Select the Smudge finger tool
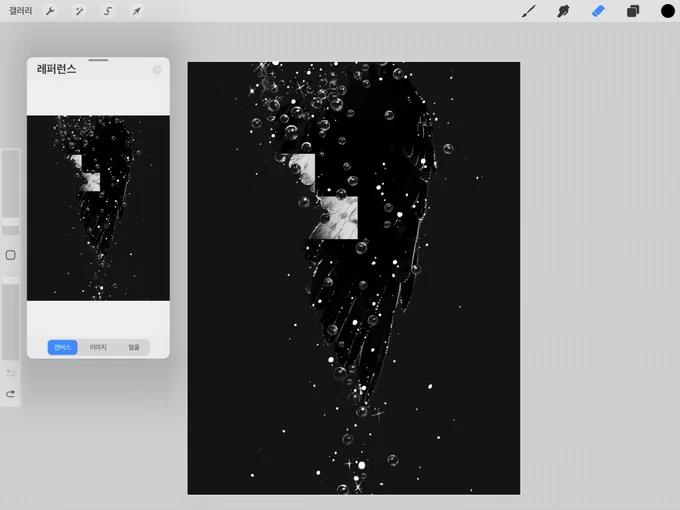 [563, 11]
